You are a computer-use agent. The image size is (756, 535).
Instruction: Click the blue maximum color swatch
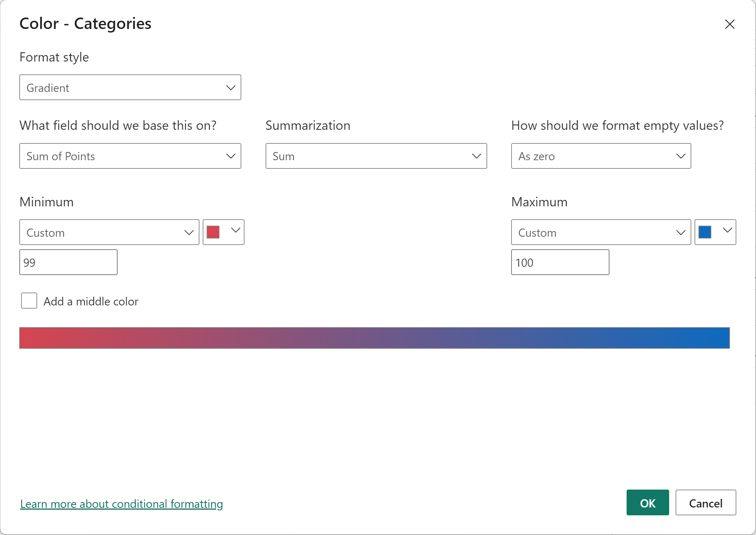tap(705, 232)
